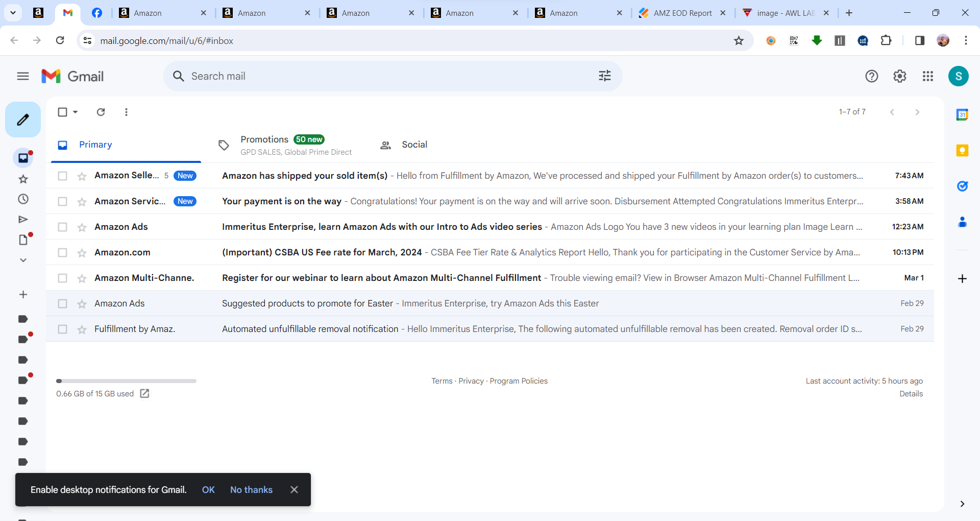Reload the browser page
The height and width of the screenshot is (521, 980).
pyautogui.click(x=60, y=40)
